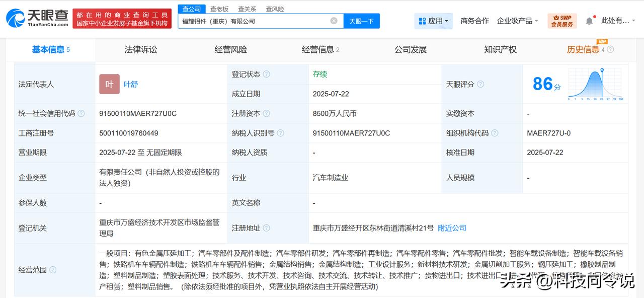Image resolution: width=644 pixels, height=298 pixels.
Task: Click industry value 汽车制造业
Action: click(x=331, y=178)
